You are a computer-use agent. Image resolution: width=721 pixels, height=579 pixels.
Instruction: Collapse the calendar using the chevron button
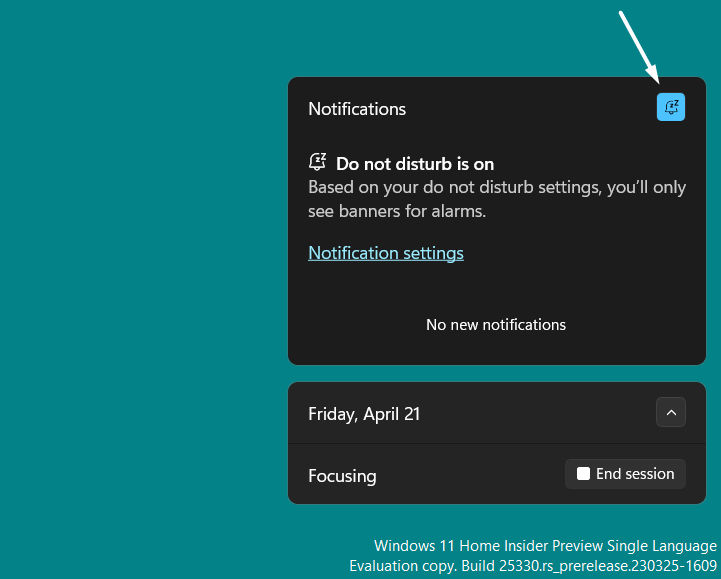[x=671, y=412]
